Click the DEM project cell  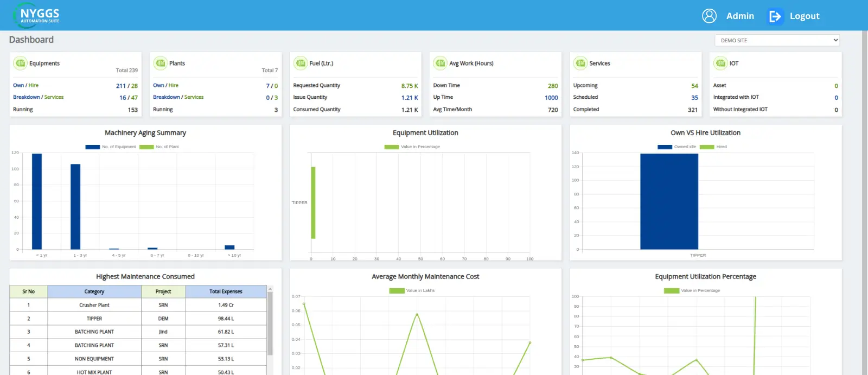(x=163, y=319)
